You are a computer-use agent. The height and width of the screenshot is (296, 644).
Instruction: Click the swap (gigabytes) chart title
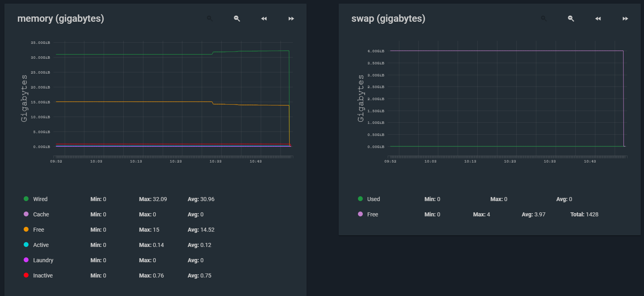click(388, 18)
